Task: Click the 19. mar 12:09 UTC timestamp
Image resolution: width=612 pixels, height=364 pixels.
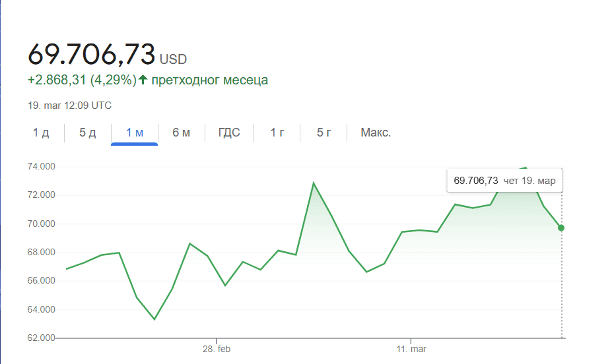Action: coord(69,105)
